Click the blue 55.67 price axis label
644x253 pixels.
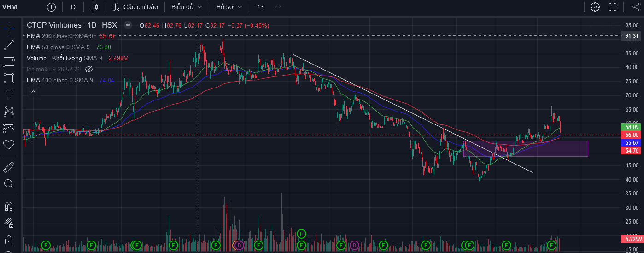(x=632, y=143)
